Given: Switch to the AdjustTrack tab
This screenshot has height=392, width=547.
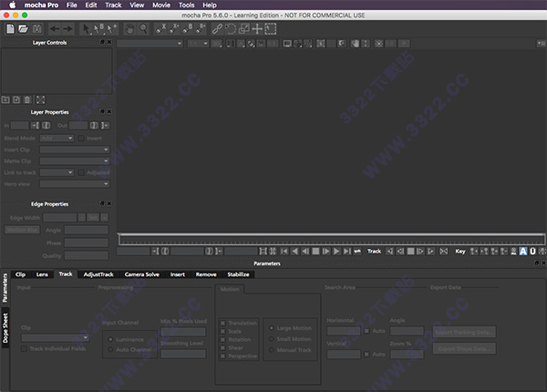Looking at the screenshot, I should [x=98, y=274].
